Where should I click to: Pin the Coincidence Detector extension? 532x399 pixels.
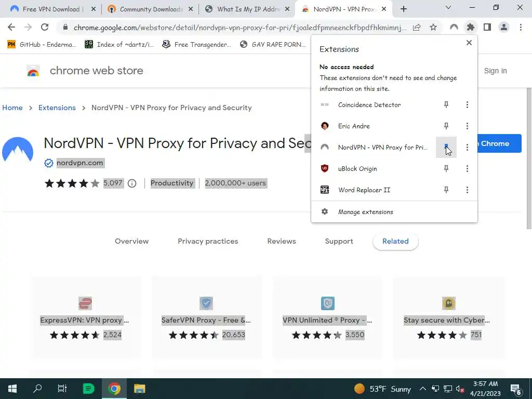446,104
